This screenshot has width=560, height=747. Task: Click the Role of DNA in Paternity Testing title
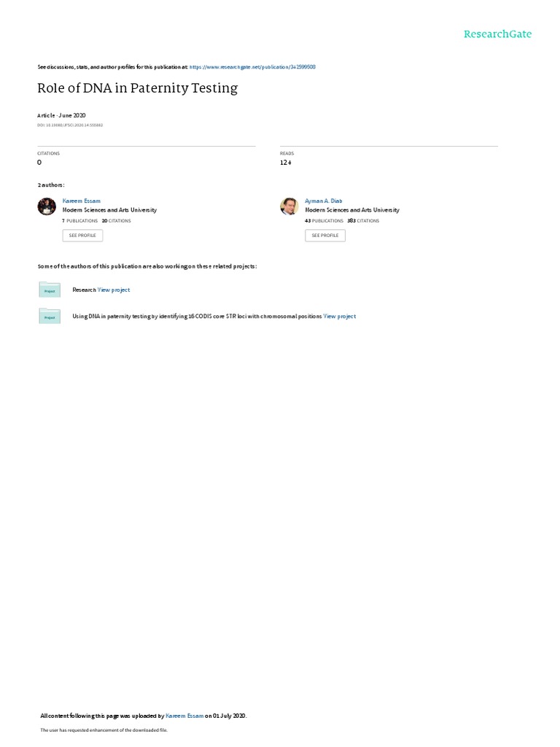[x=138, y=88]
